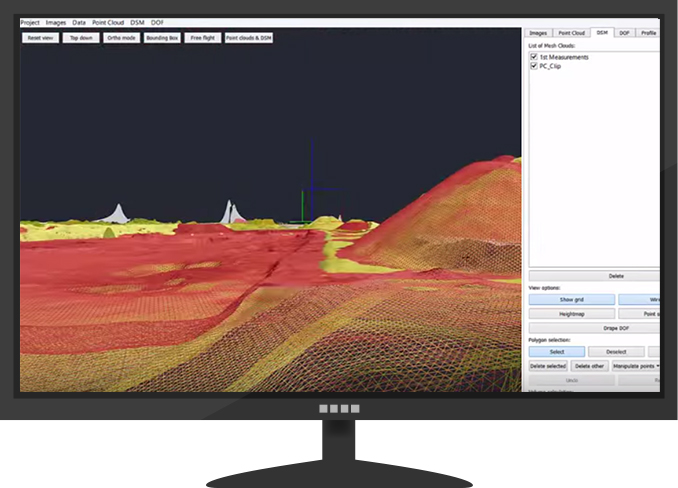Open the DOF menu in the menu bar
The image size is (678, 488).
coord(157,22)
